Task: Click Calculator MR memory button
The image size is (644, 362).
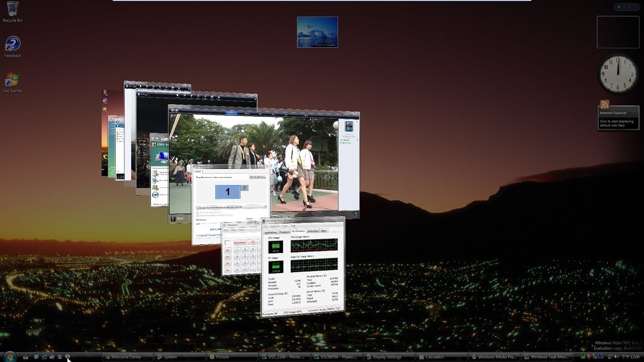Action: click(228, 257)
